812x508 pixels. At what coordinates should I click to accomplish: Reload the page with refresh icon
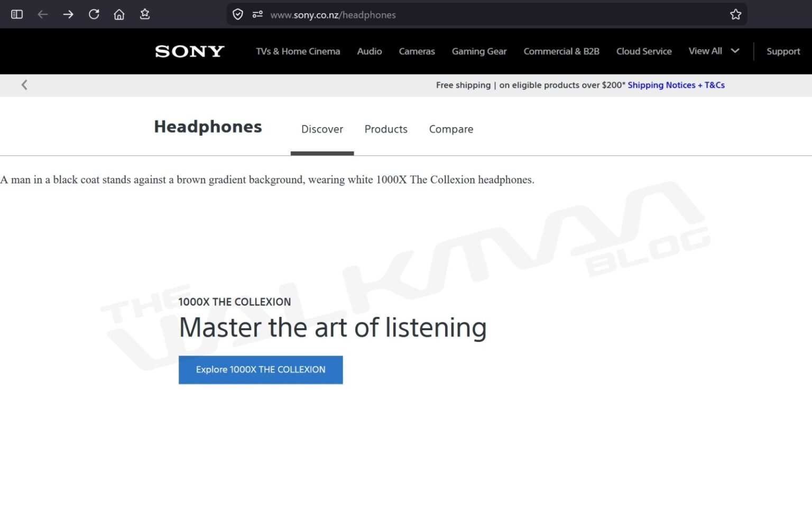point(94,14)
